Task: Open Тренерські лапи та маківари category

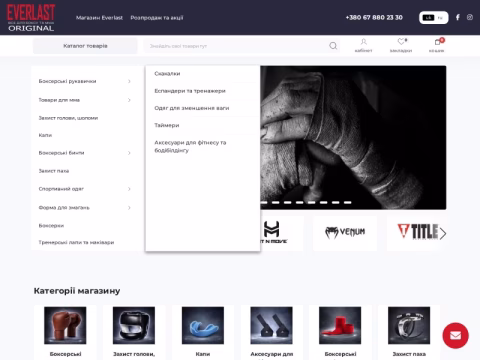Action: (76, 242)
